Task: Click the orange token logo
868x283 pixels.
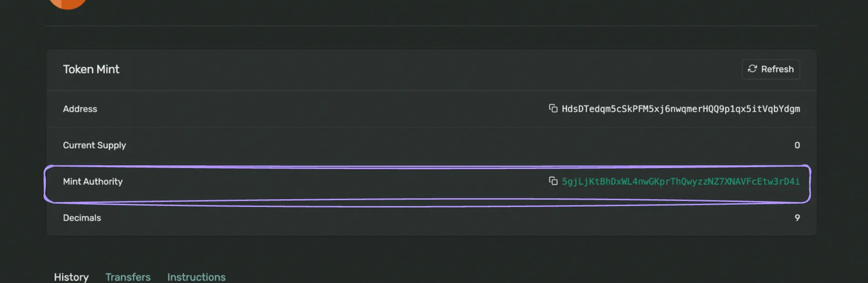Action: click(x=68, y=4)
